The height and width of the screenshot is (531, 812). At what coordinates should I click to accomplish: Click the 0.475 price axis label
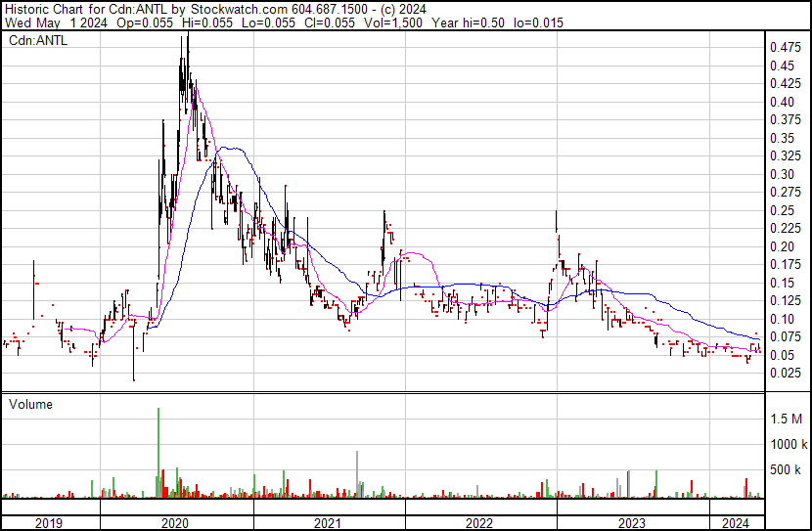click(783, 47)
